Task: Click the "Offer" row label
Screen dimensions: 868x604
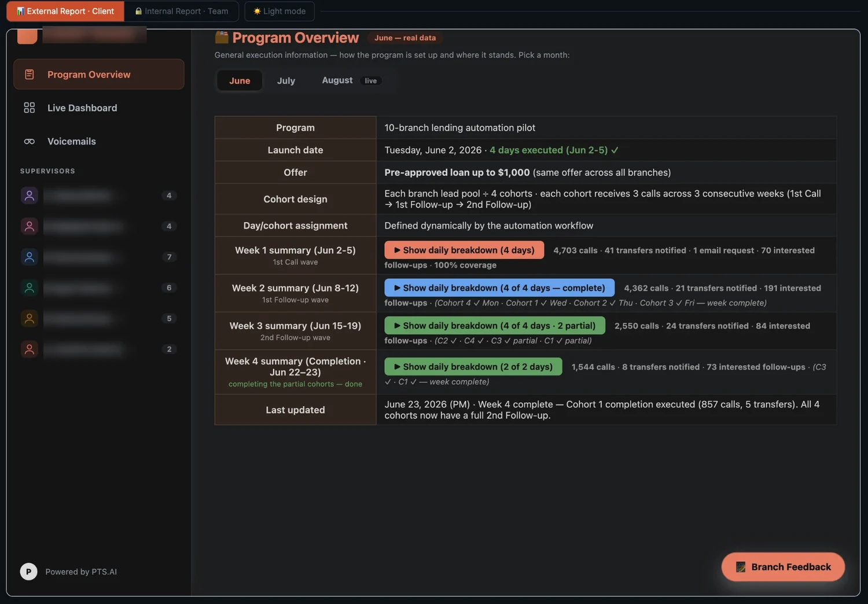Action: click(295, 172)
